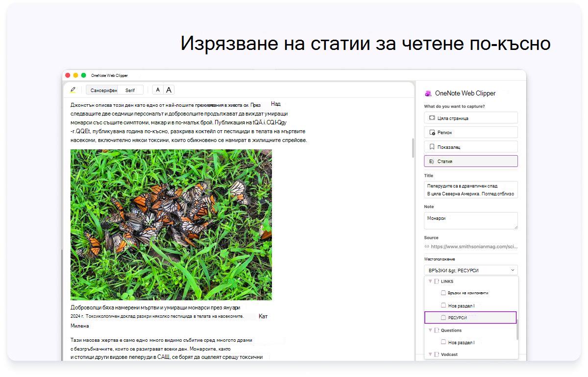The width and height of the screenshot is (588, 377).
Task: Click the full page icon
Action: 432,118
